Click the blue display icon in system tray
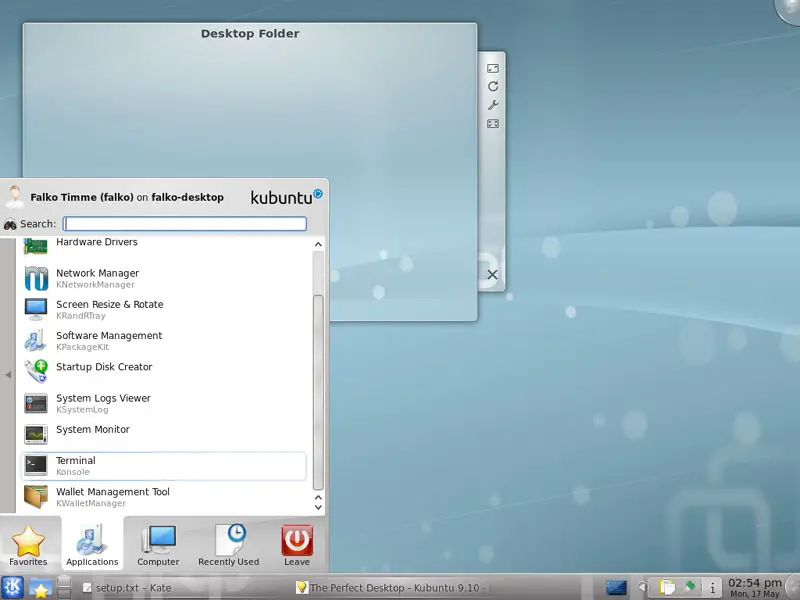This screenshot has height=600, width=800. pos(616,588)
